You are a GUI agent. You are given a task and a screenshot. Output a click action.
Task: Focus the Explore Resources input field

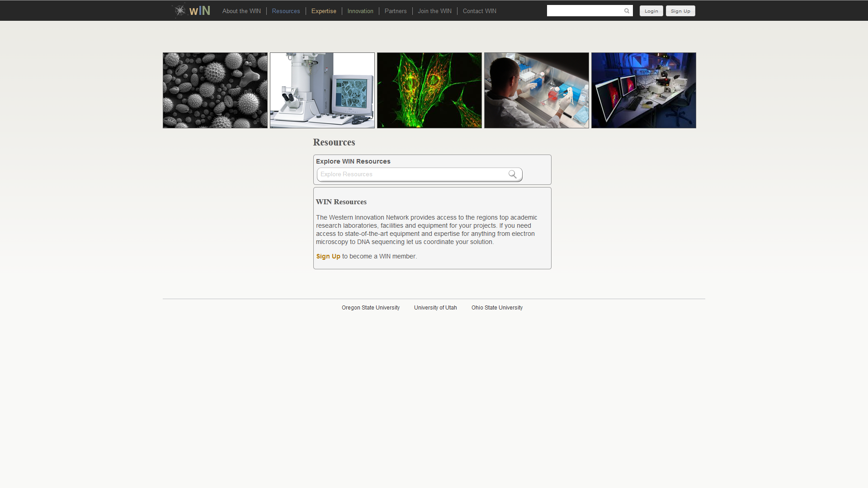[420, 174]
